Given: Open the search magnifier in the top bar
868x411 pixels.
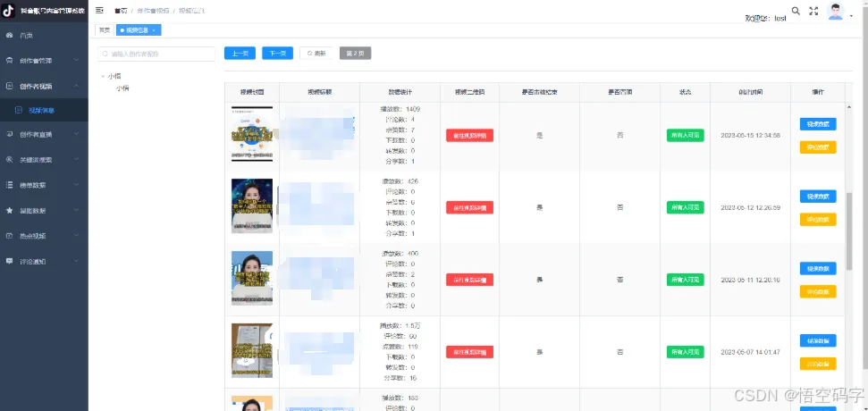Looking at the screenshot, I should [796, 11].
